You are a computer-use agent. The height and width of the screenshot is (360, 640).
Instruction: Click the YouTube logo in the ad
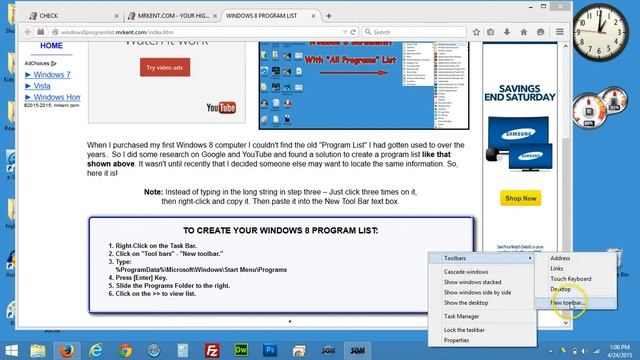tap(221, 108)
